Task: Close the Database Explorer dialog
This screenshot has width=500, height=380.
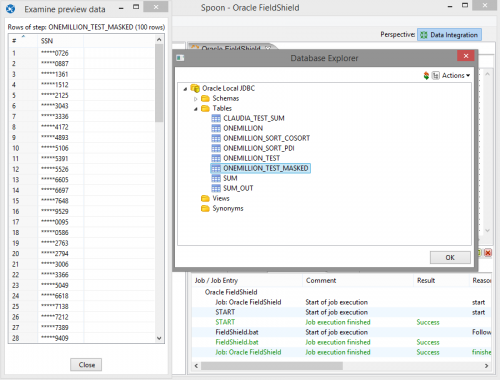Action: point(466,56)
